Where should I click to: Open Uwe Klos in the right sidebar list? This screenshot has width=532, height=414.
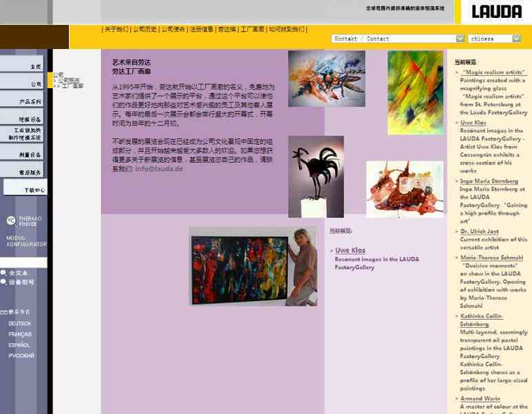474,122
